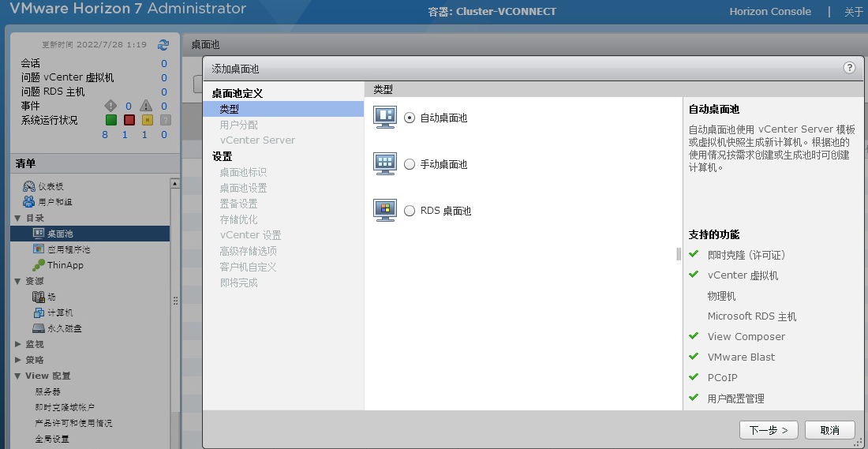Click the events error diamond icon
The height and width of the screenshot is (449, 868).
pyautogui.click(x=110, y=106)
